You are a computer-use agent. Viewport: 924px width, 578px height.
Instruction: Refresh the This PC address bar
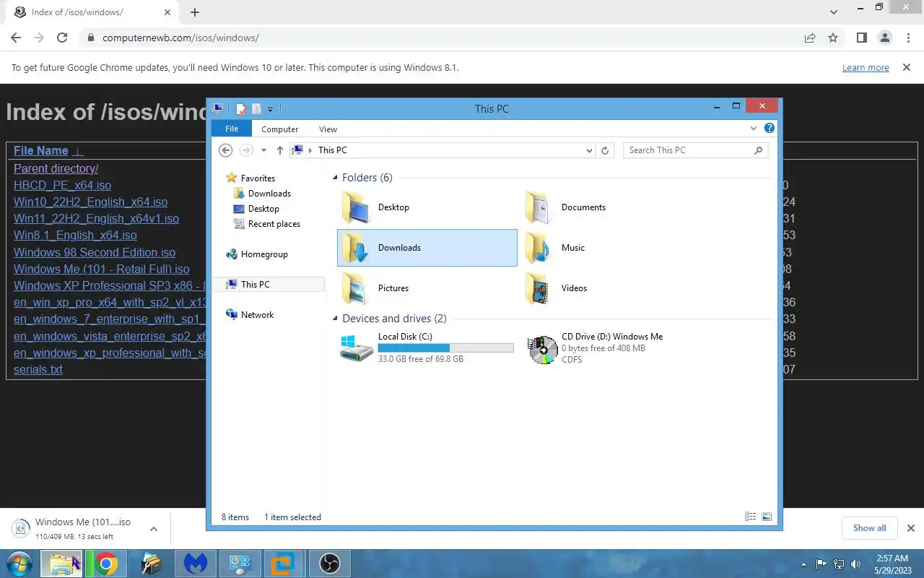pyautogui.click(x=605, y=150)
